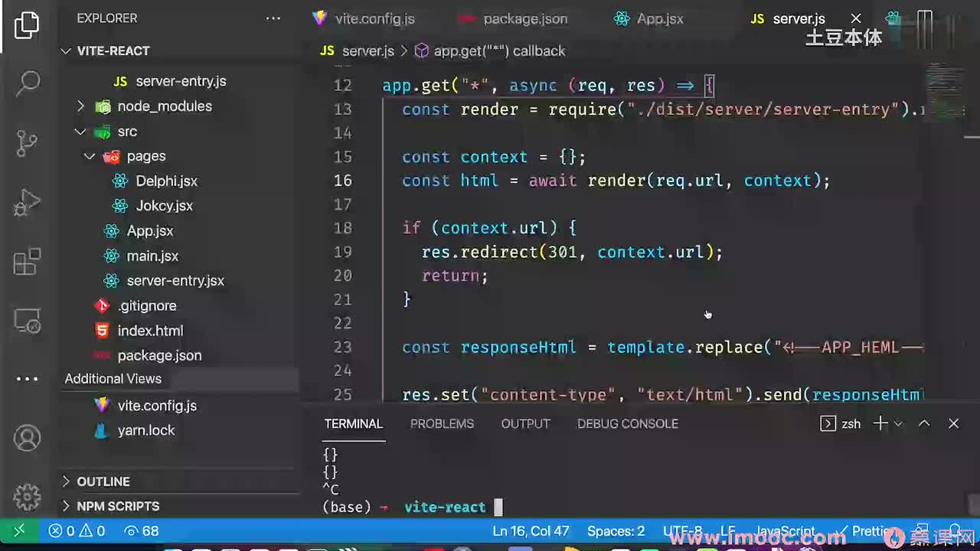
Task: Change language mode from JavaScript
Action: [786, 531]
